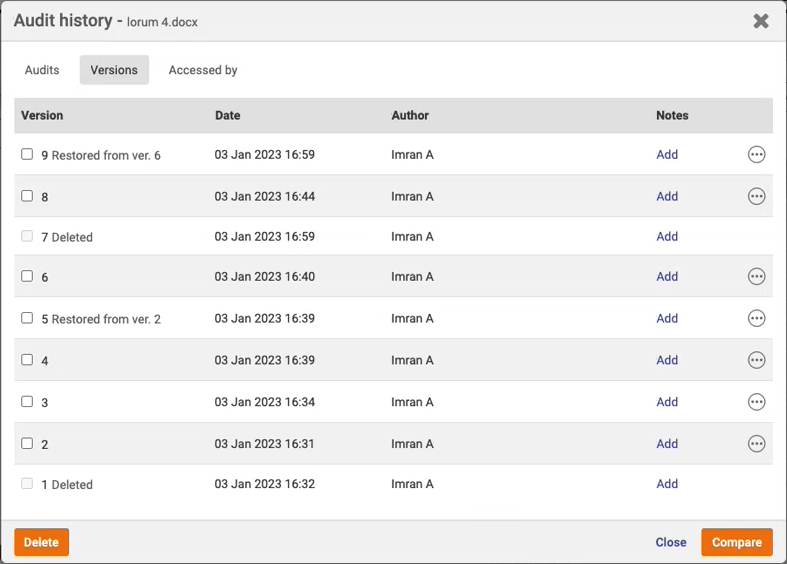Click the Compare button

[736, 542]
